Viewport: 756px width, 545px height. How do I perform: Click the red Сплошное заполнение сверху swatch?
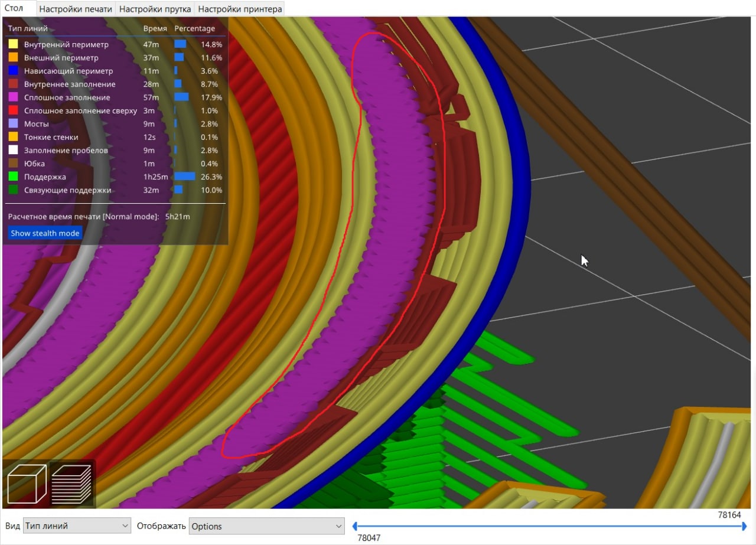tap(13, 110)
